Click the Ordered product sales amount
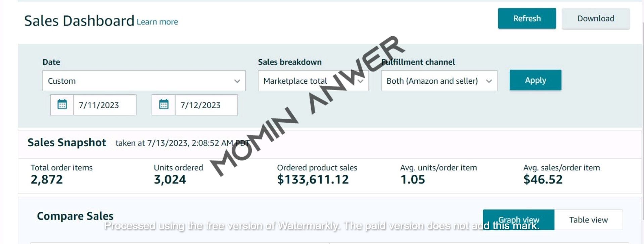This screenshot has width=644, height=244. 313,179
